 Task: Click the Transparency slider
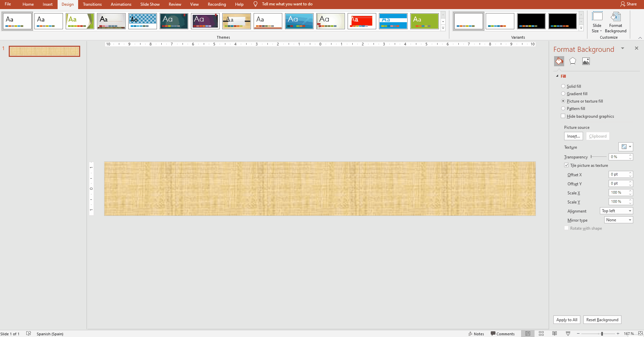[x=599, y=157]
